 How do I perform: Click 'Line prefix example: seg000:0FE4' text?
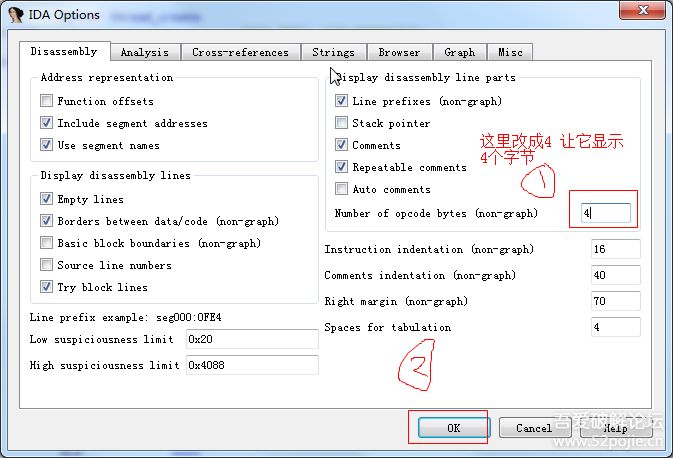point(125,318)
